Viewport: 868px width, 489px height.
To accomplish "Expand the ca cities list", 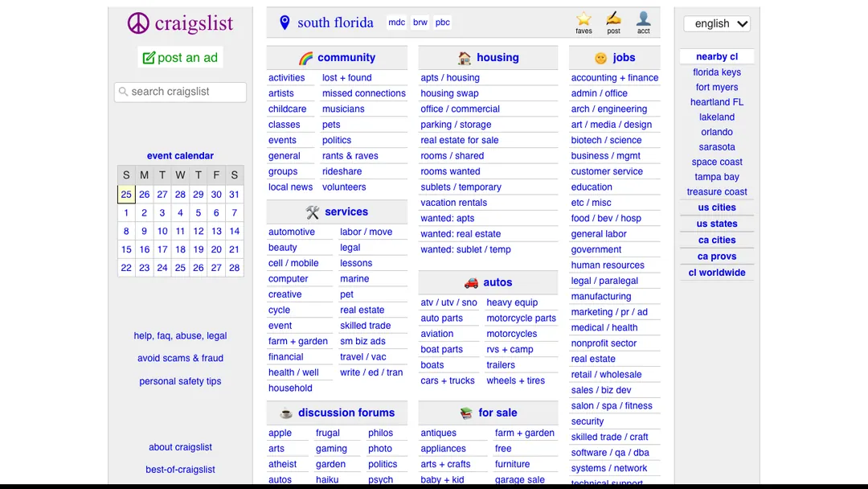I will (x=717, y=240).
